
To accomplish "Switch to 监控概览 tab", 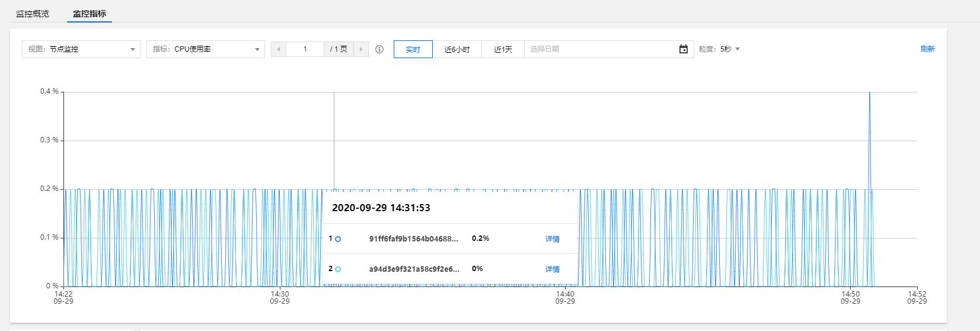I will point(33,14).
